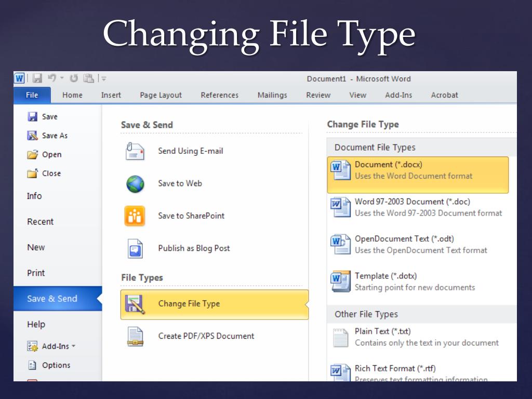532x399 pixels.
Task: Click the Template (*.dotx) icon
Action: (340, 281)
